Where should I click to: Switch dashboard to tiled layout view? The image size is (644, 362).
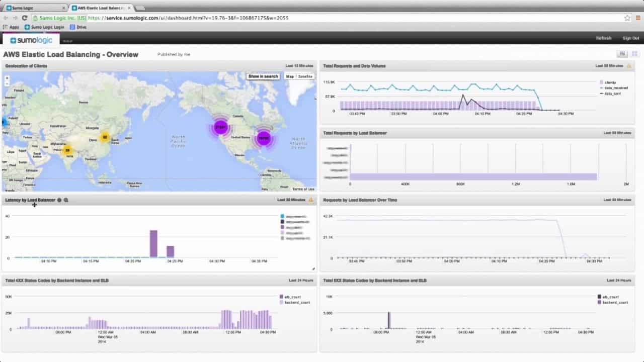pyautogui.click(x=634, y=54)
